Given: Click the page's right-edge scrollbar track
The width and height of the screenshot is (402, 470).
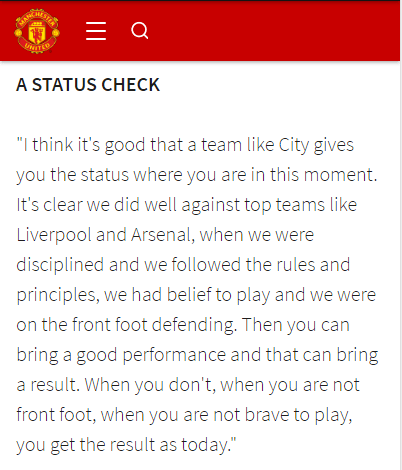Looking at the screenshot, I should click(x=401, y=267).
